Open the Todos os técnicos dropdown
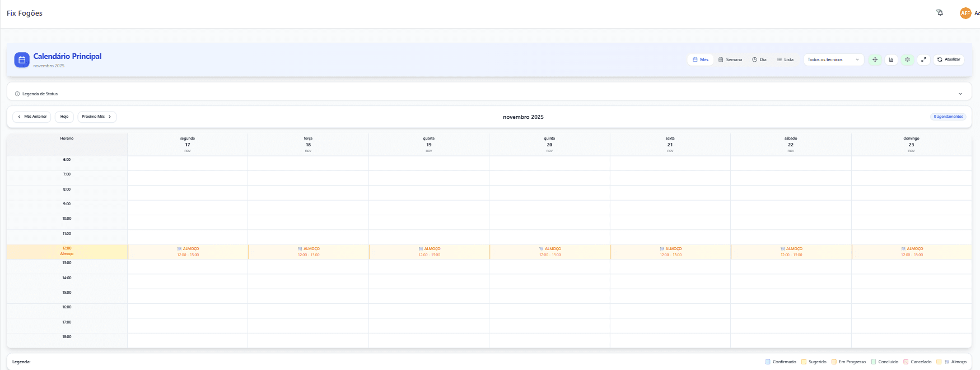 coord(833,59)
